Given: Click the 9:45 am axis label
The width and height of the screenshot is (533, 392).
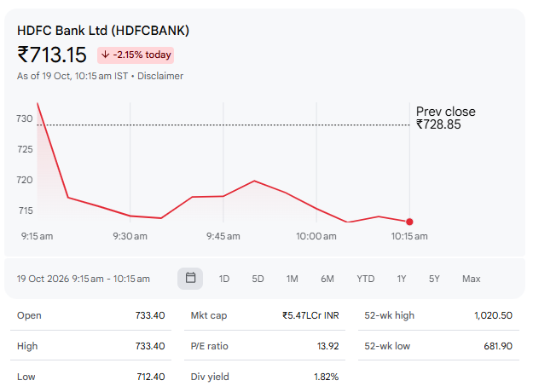Looking at the screenshot, I should tap(223, 236).
